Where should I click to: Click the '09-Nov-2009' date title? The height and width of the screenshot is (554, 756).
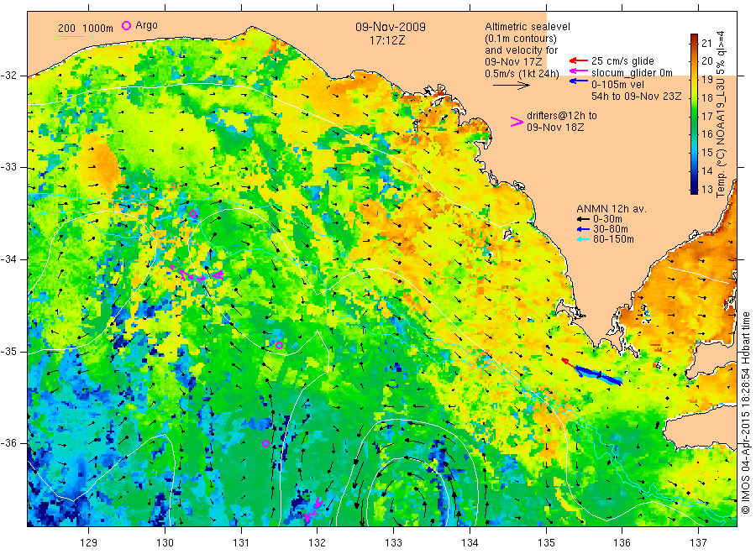coord(391,27)
